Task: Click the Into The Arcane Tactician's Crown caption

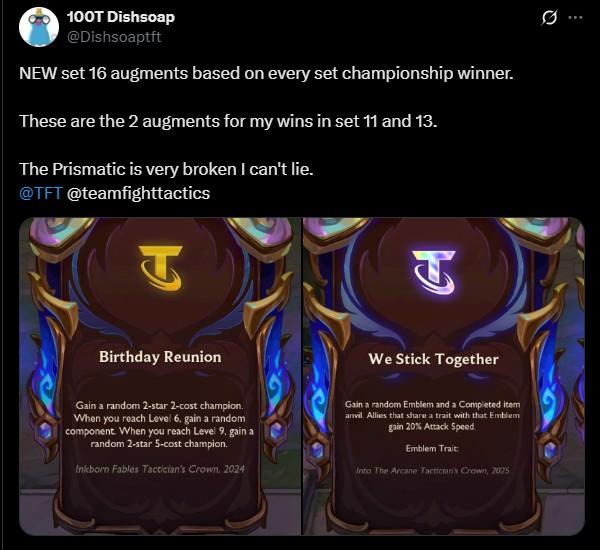Action: (x=432, y=470)
